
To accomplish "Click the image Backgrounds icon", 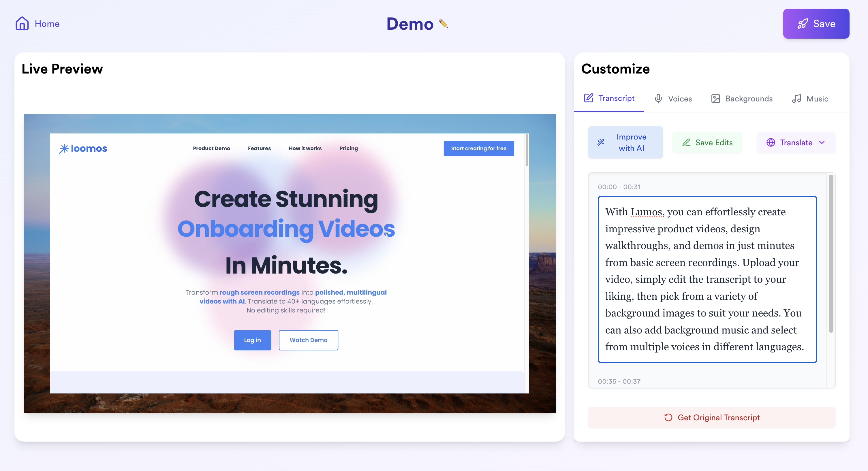I will click(715, 98).
